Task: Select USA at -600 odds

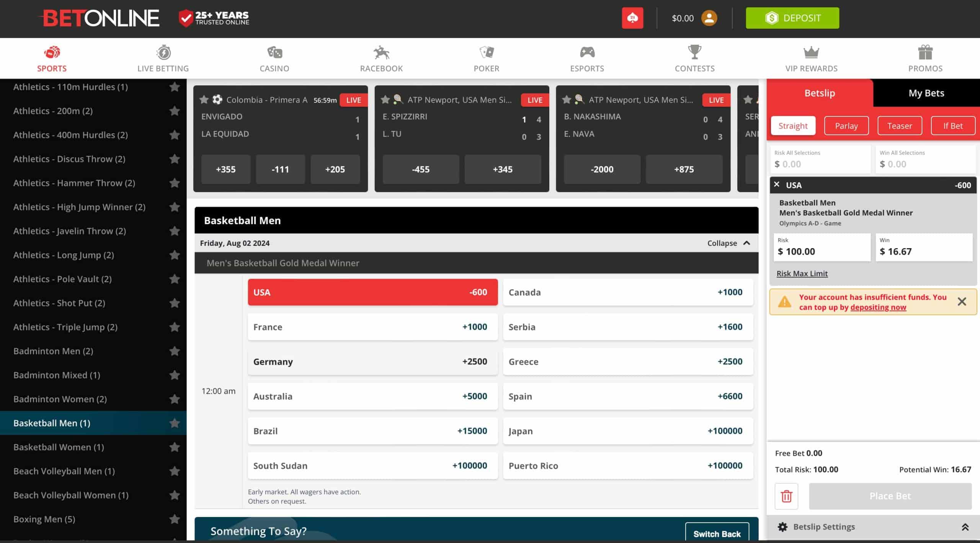Action: (x=372, y=292)
